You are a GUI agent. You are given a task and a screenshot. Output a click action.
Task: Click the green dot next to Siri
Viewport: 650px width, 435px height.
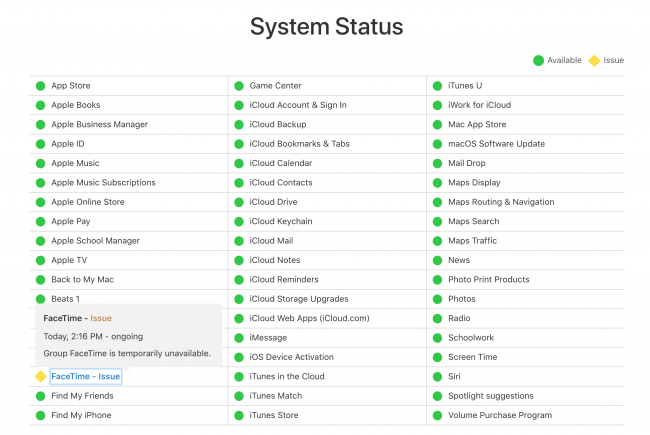point(437,377)
